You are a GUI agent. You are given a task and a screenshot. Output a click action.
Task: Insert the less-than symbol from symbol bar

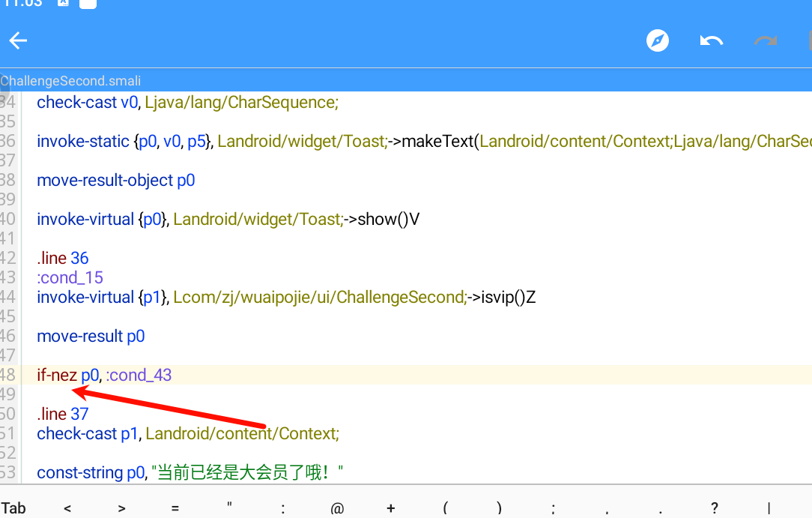(67, 508)
